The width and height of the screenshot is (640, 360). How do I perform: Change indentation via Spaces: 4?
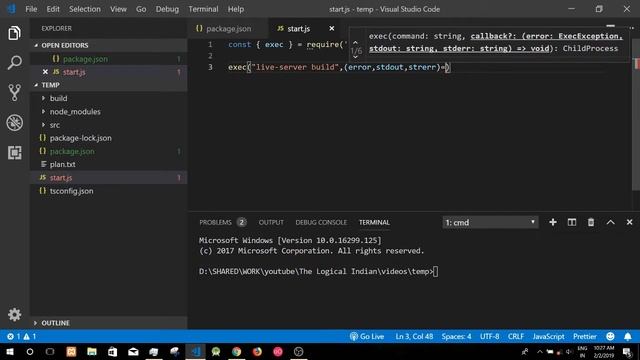(x=456, y=336)
